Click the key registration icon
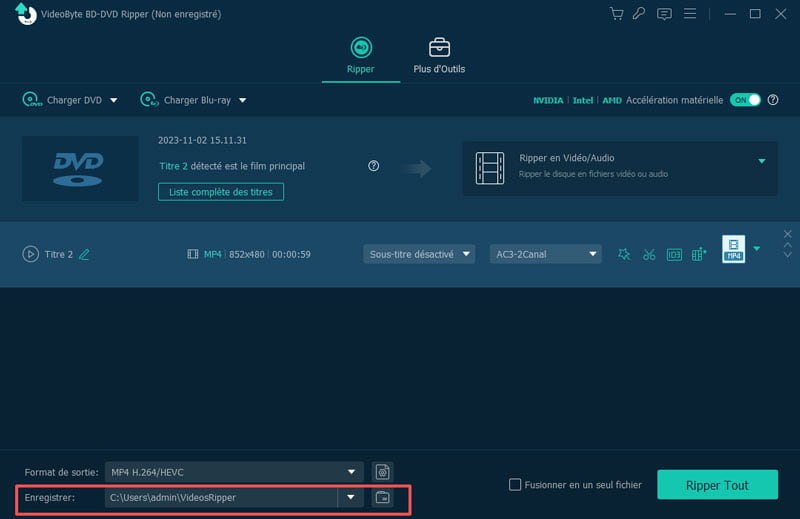The width and height of the screenshot is (800, 519). tap(638, 14)
